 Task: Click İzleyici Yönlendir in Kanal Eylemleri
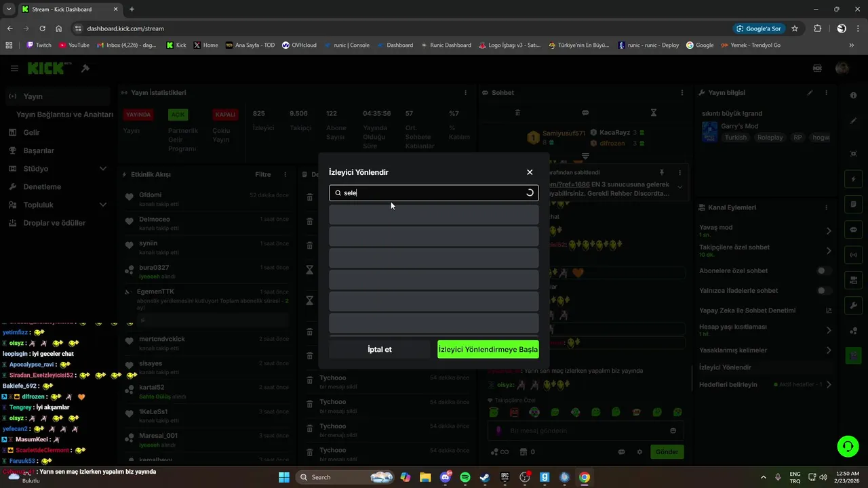coord(725,367)
